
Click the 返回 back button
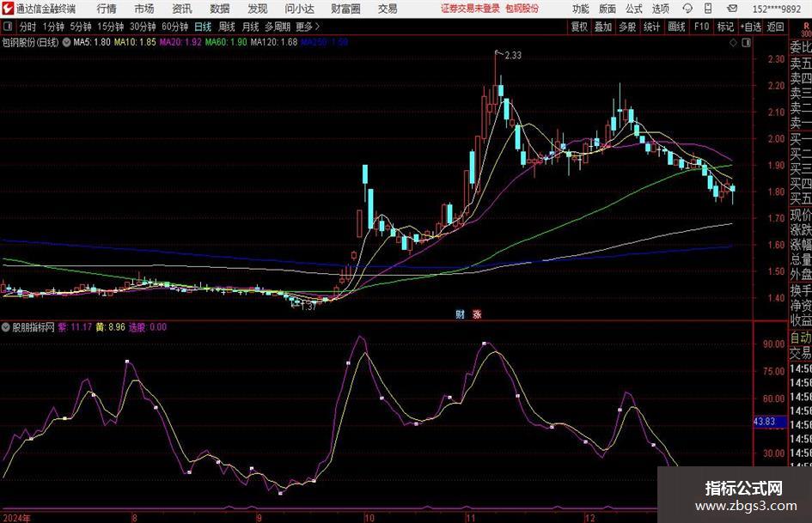point(775,27)
